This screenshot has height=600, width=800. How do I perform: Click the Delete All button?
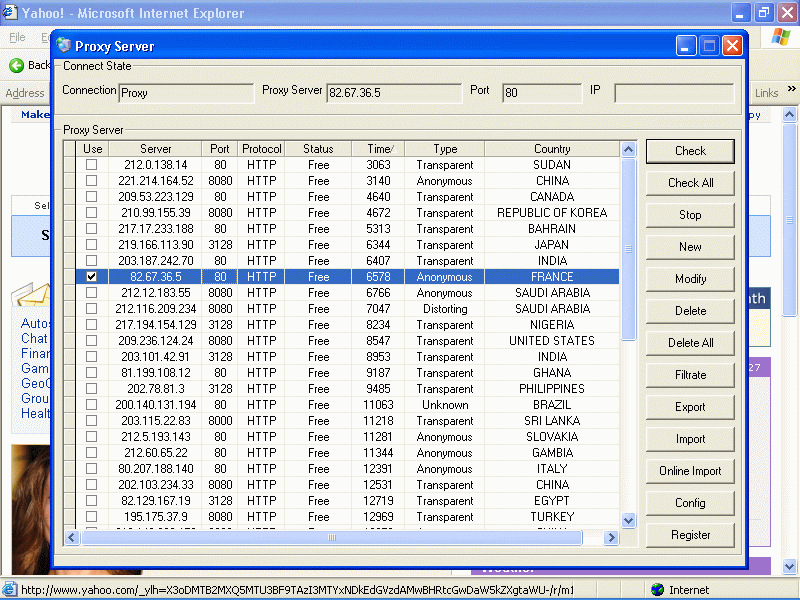pos(690,343)
